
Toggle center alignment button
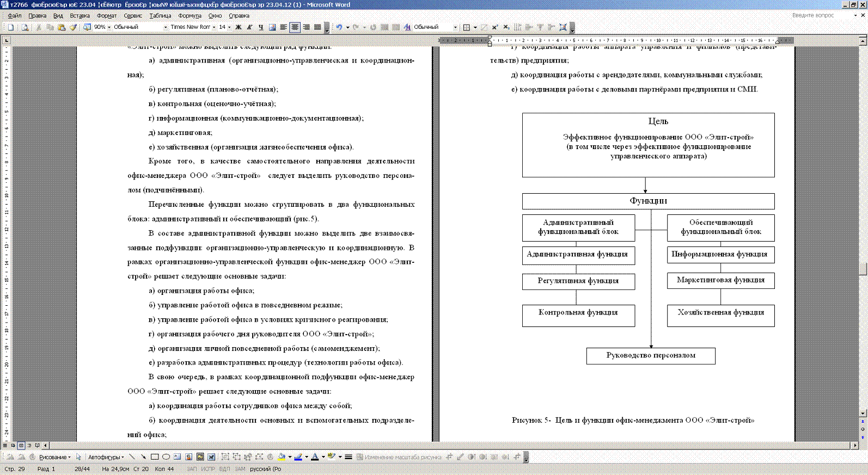click(295, 27)
